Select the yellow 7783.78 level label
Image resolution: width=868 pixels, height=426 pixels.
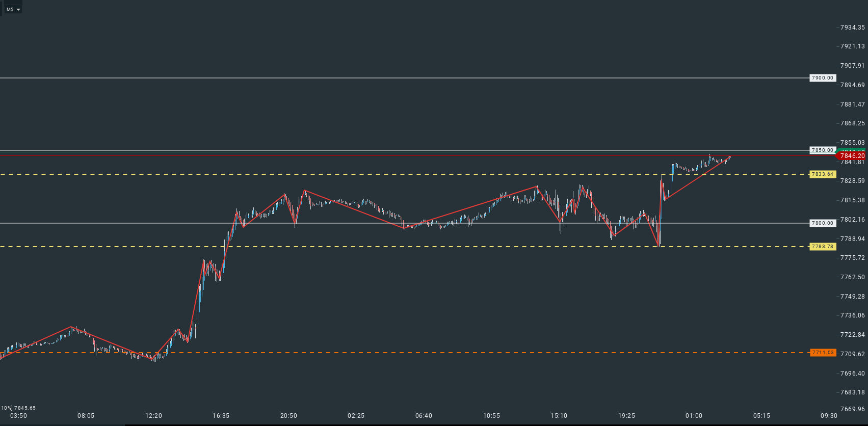click(x=823, y=247)
